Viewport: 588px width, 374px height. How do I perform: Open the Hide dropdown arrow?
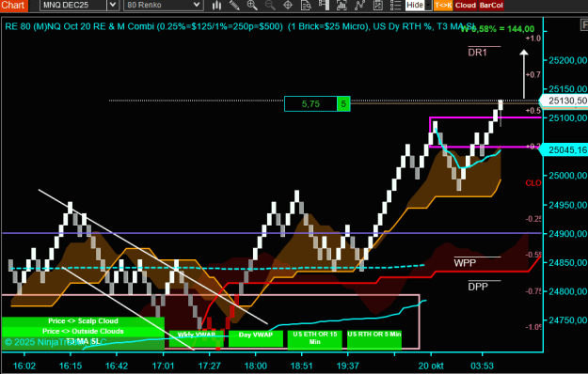coord(428,6)
